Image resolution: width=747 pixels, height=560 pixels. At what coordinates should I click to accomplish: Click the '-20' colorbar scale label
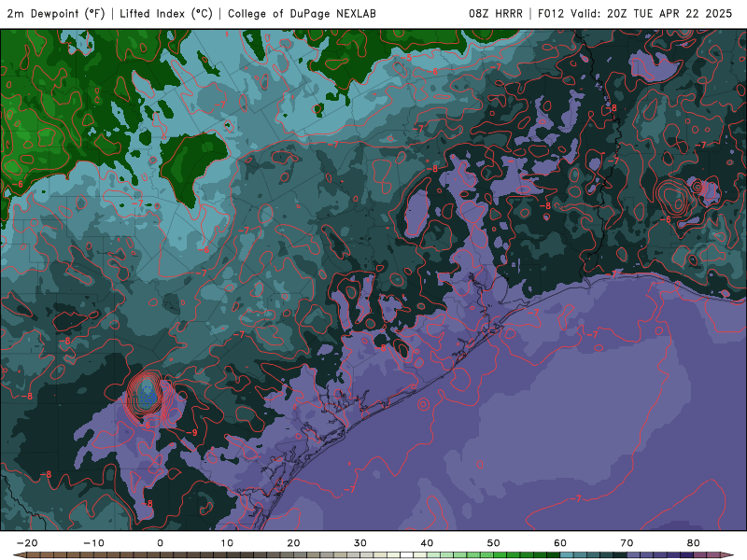(27, 543)
